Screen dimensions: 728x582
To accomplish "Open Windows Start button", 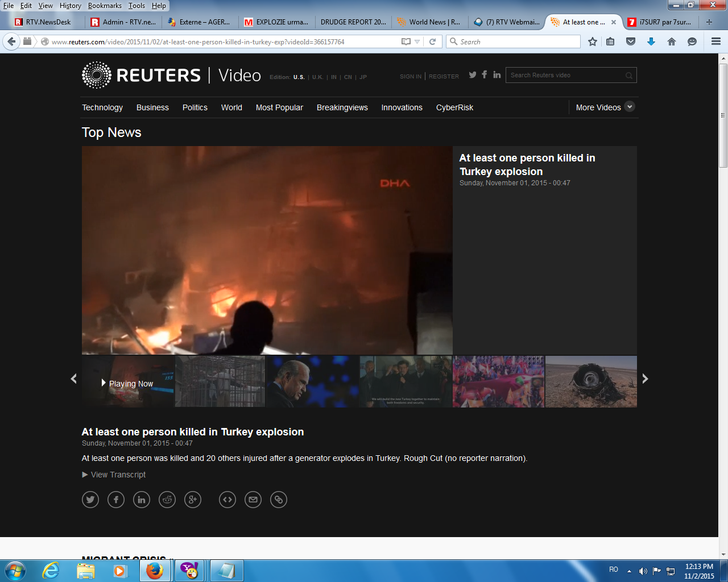I will point(15,571).
